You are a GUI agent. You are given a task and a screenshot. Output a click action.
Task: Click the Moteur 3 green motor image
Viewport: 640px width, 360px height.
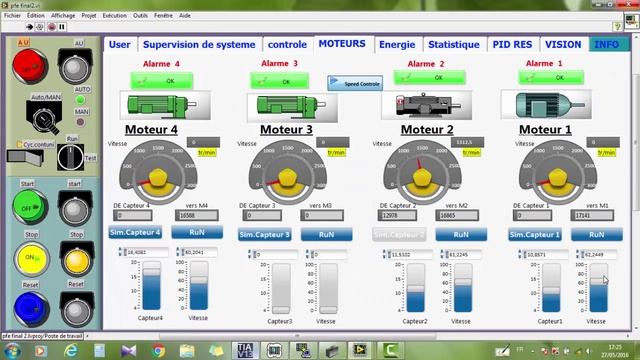click(292, 107)
